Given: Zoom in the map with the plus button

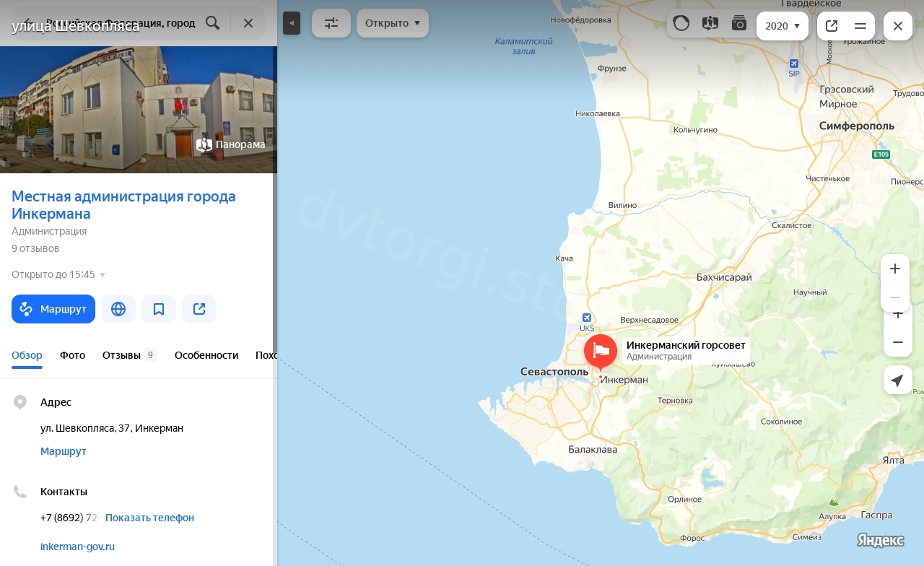Looking at the screenshot, I should [895, 269].
